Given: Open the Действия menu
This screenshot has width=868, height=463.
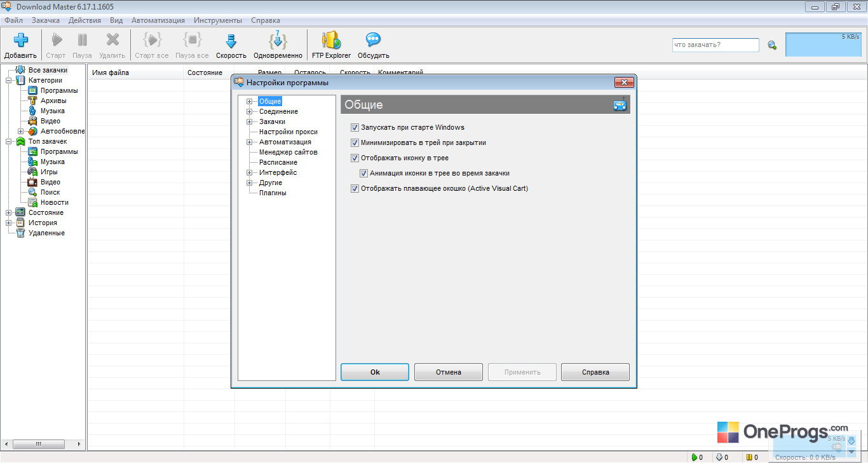Looking at the screenshot, I should (85, 20).
